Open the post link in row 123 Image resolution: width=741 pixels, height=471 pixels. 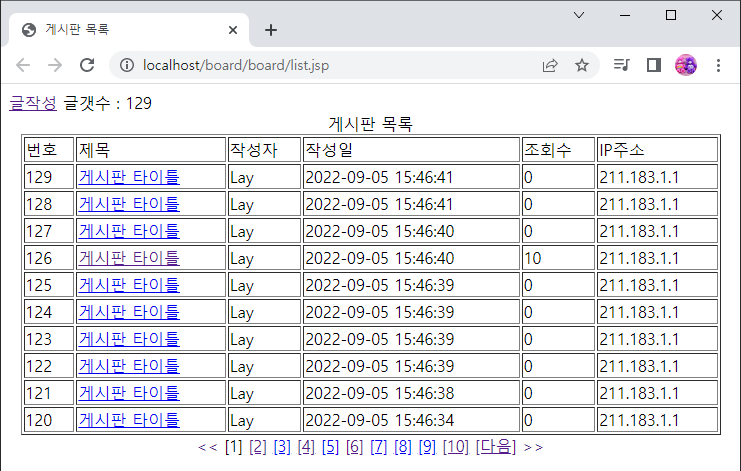pyautogui.click(x=129, y=339)
